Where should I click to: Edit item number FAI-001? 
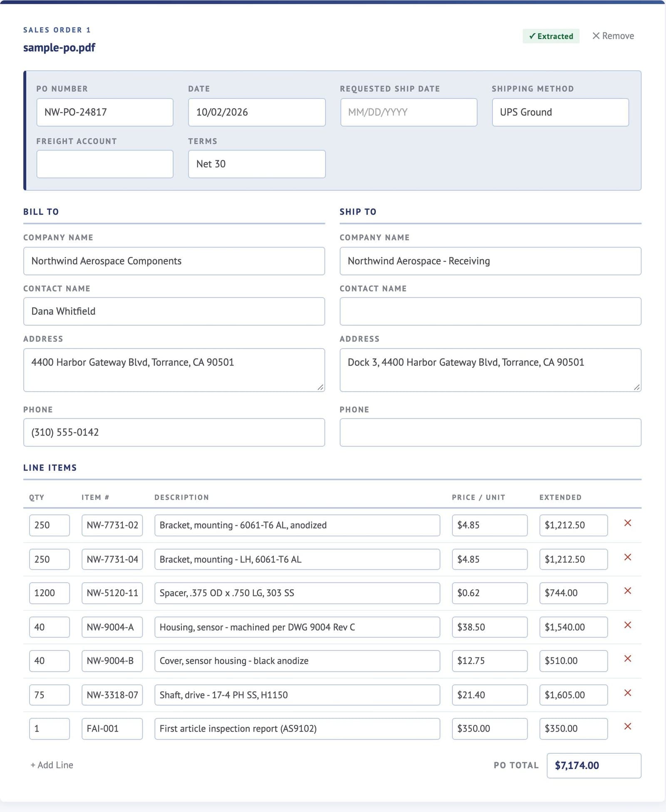[112, 729]
